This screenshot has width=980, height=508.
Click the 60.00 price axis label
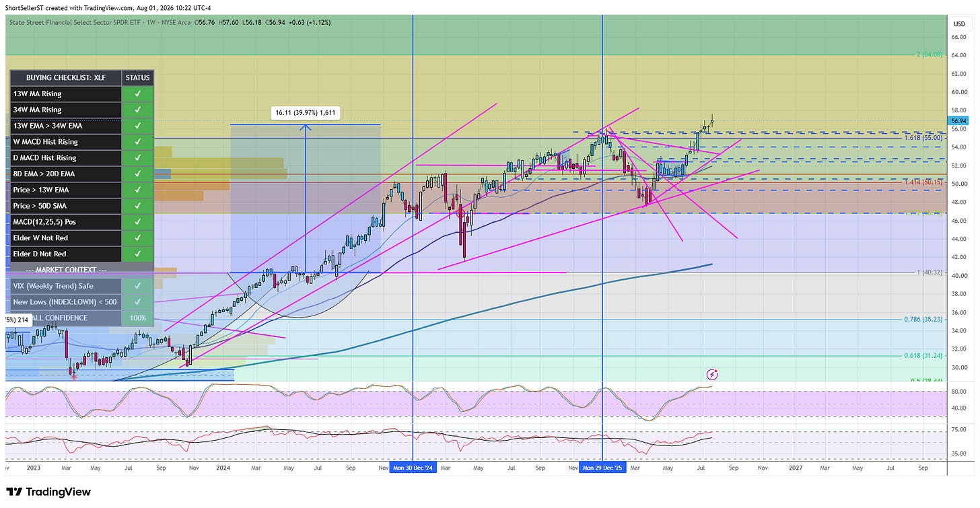[x=958, y=92]
